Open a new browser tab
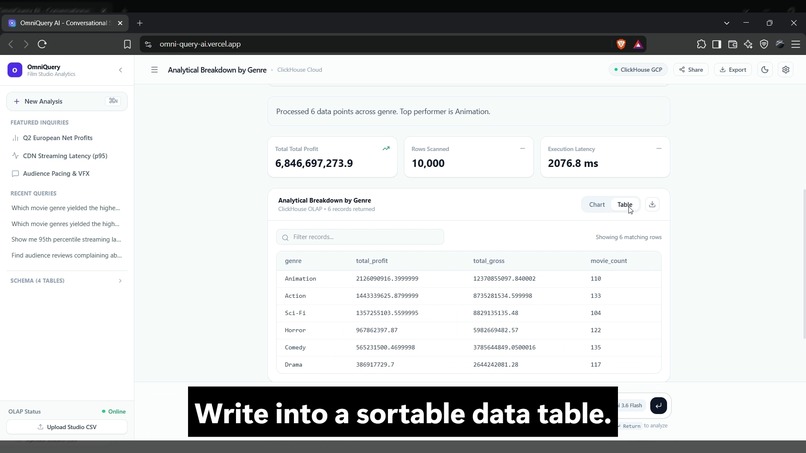Viewport: 806px width, 453px height. coord(140,23)
